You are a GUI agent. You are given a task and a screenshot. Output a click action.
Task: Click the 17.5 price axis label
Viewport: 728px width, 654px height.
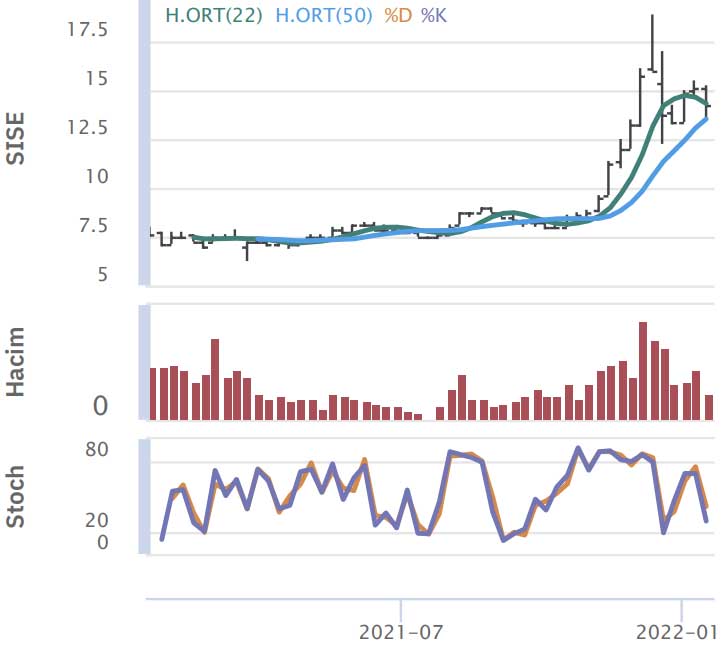point(88,30)
